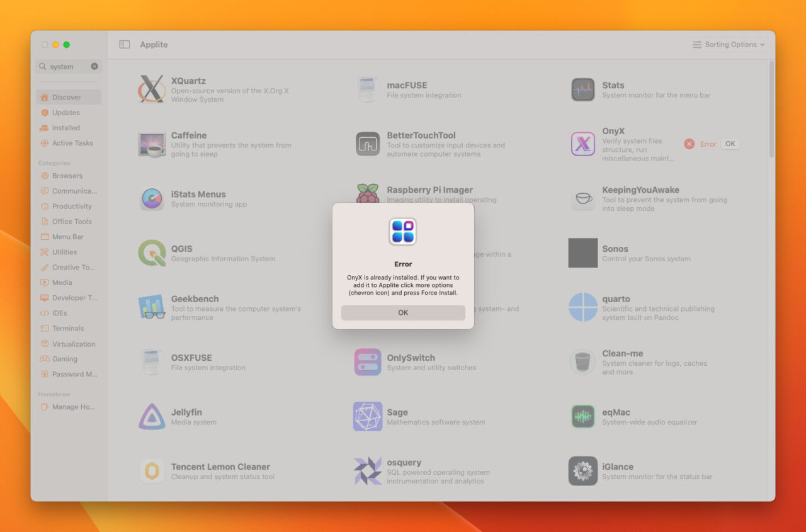Image resolution: width=806 pixels, height=532 pixels.
Task: Click OK in the Error dialog
Action: pyautogui.click(x=403, y=313)
